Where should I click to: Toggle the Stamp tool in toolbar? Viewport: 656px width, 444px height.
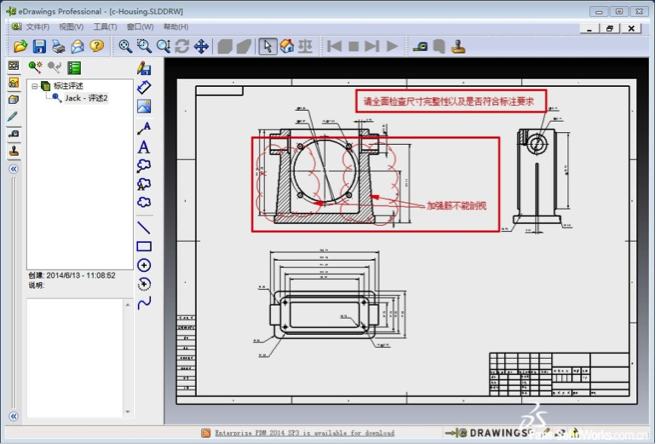click(x=458, y=46)
